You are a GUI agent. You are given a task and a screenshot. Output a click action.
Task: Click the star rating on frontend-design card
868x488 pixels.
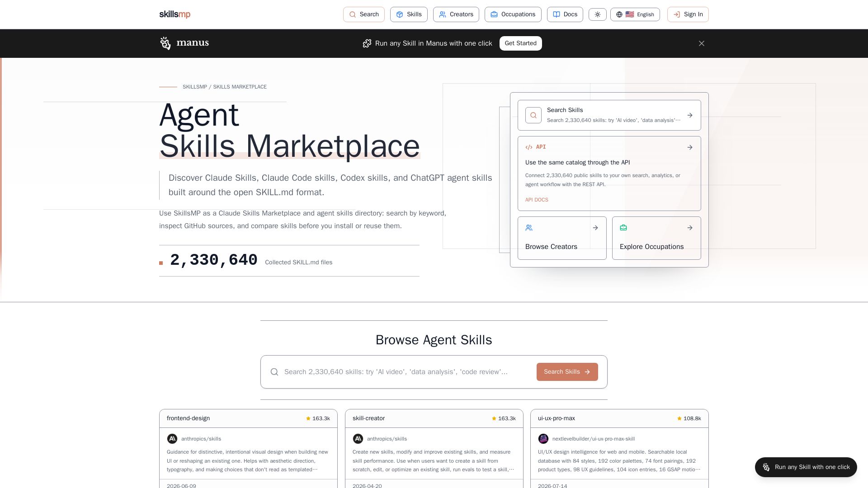318,418
